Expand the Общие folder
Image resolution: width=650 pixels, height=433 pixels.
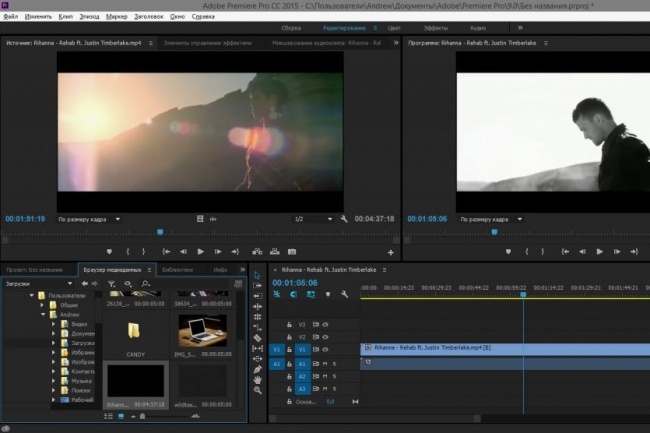42,305
